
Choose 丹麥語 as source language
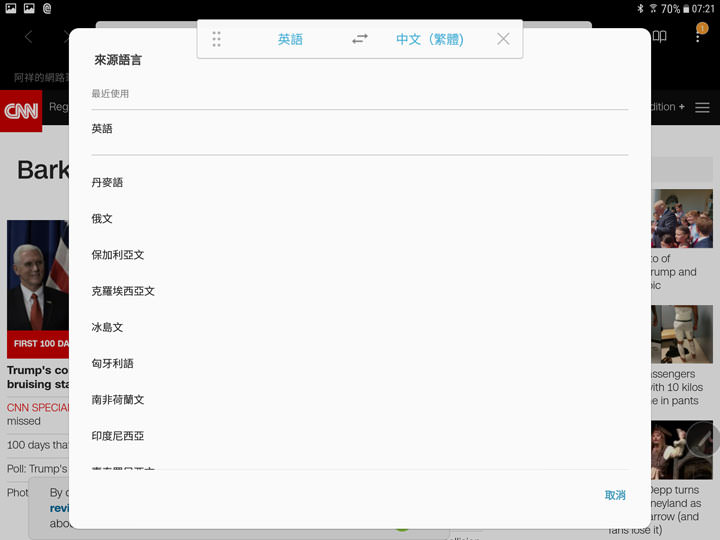[360, 183]
